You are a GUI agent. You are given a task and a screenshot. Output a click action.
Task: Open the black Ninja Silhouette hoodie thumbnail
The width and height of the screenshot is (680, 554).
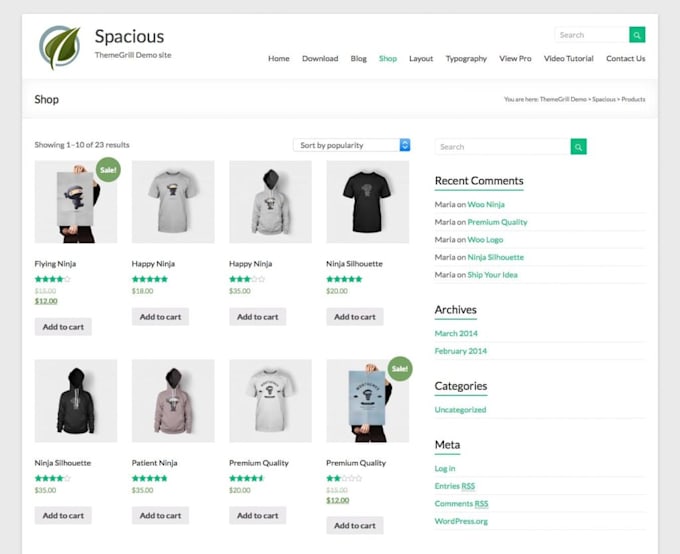[x=76, y=401]
